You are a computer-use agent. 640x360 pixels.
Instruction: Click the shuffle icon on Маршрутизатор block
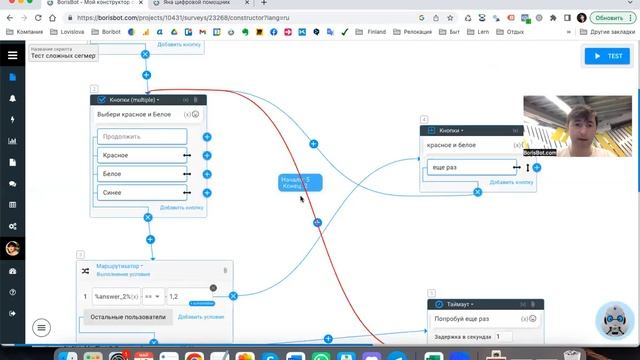pos(85,271)
